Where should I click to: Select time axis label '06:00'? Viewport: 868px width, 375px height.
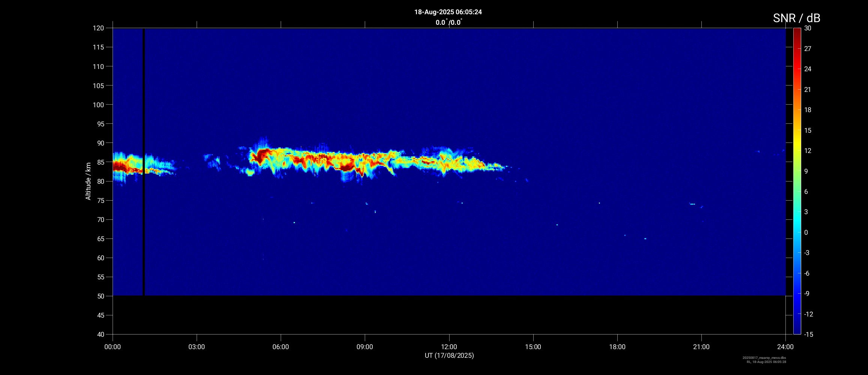[x=281, y=347]
